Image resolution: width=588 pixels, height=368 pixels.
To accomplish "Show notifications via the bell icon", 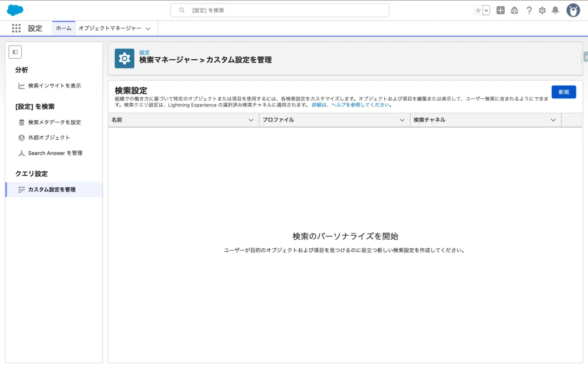I will point(555,10).
